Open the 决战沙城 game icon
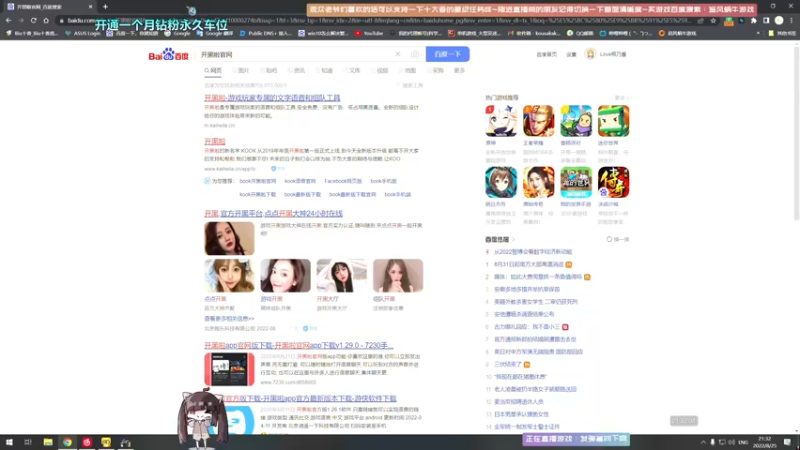This screenshot has height=450, width=800. 613,182
